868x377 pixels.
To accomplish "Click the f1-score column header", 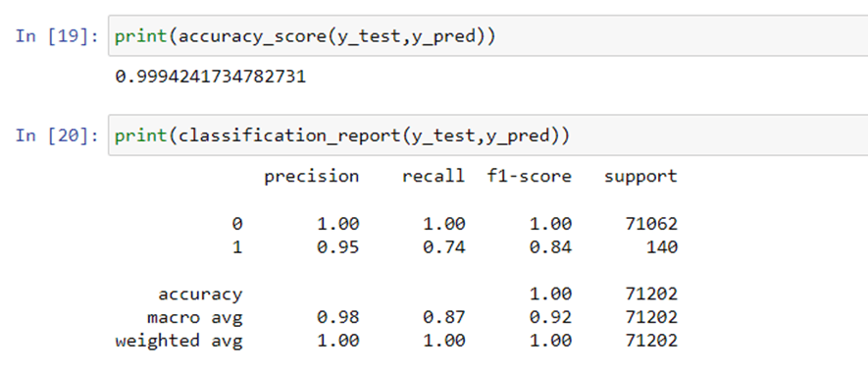I will [530, 177].
